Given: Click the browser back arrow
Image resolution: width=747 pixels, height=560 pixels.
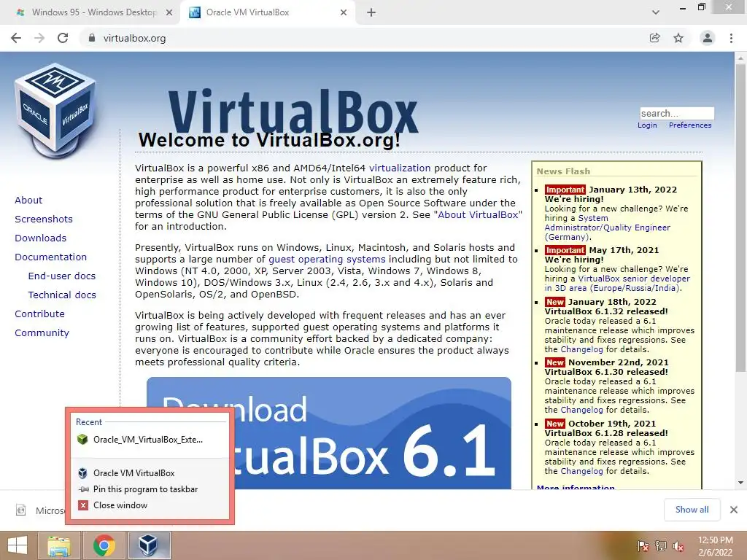Looking at the screenshot, I should pos(16,38).
